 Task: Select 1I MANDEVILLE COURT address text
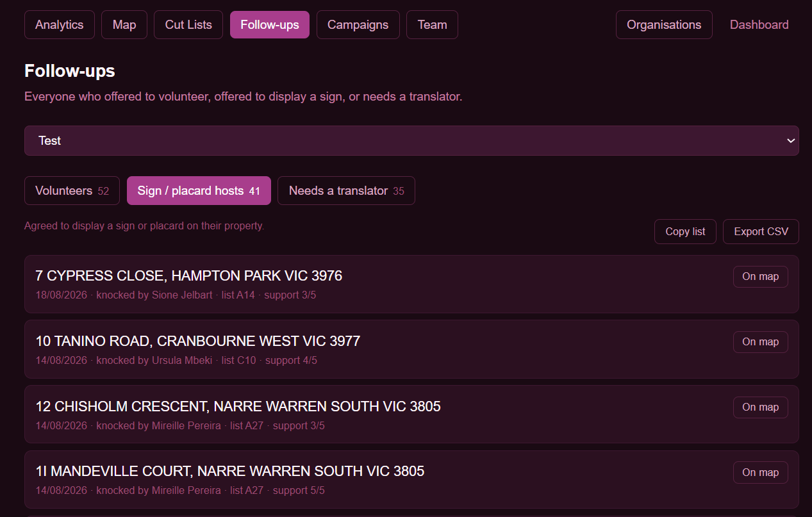click(x=230, y=472)
